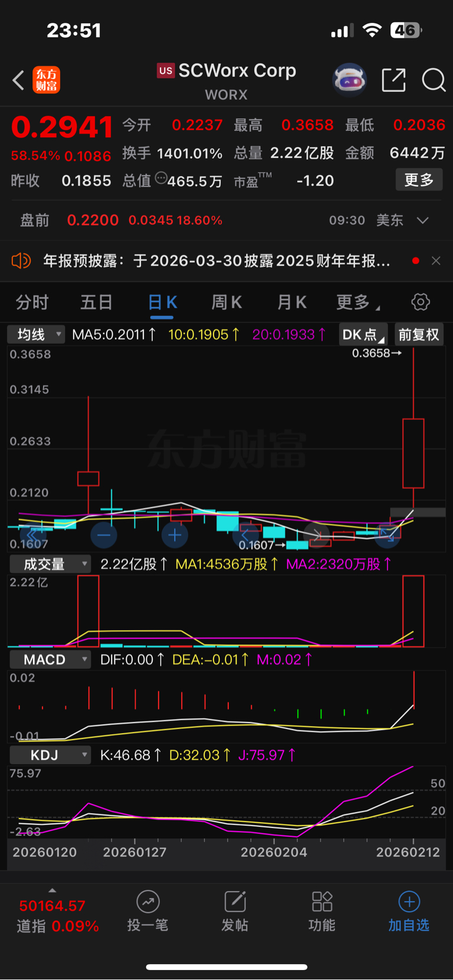Image resolution: width=453 pixels, height=980 pixels.
Task: Open the MACD indicator dropdown
Action: pos(50,659)
